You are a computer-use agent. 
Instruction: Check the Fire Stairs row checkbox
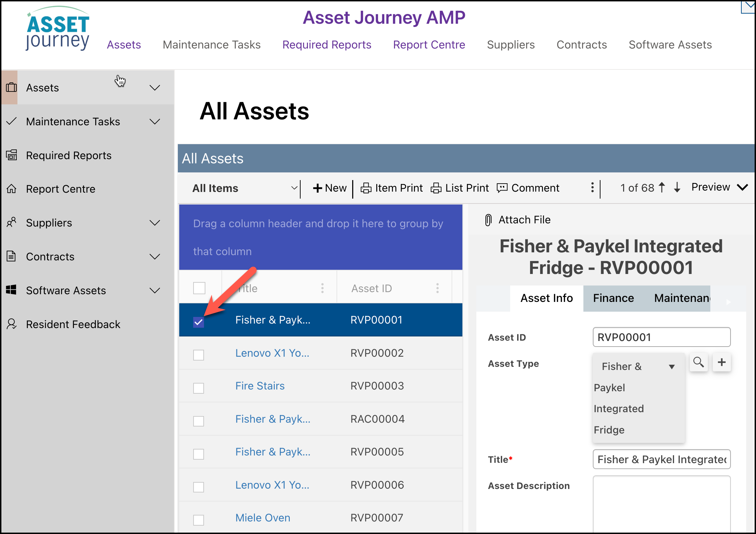[198, 388]
